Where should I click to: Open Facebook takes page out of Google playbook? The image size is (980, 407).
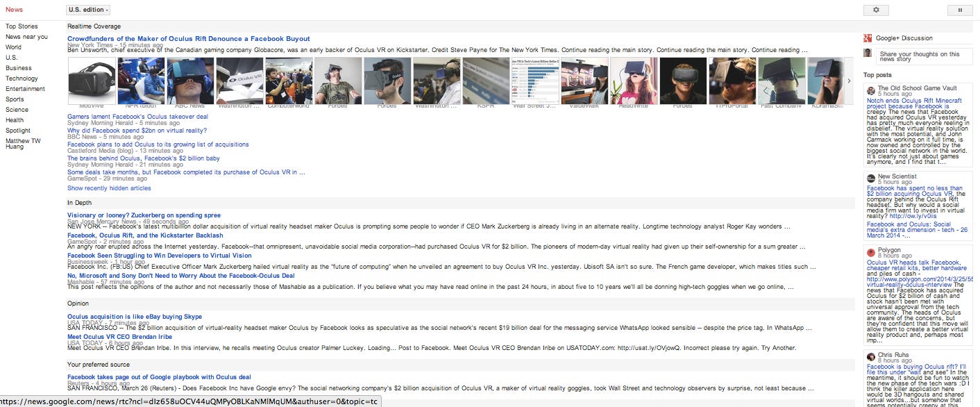click(x=159, y=377)
